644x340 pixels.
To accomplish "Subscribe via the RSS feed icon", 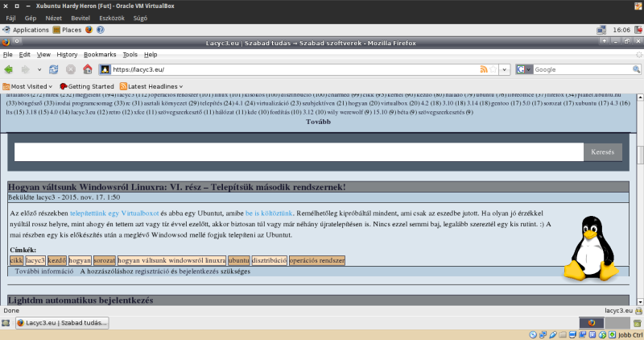I will [x=484, y=69].
